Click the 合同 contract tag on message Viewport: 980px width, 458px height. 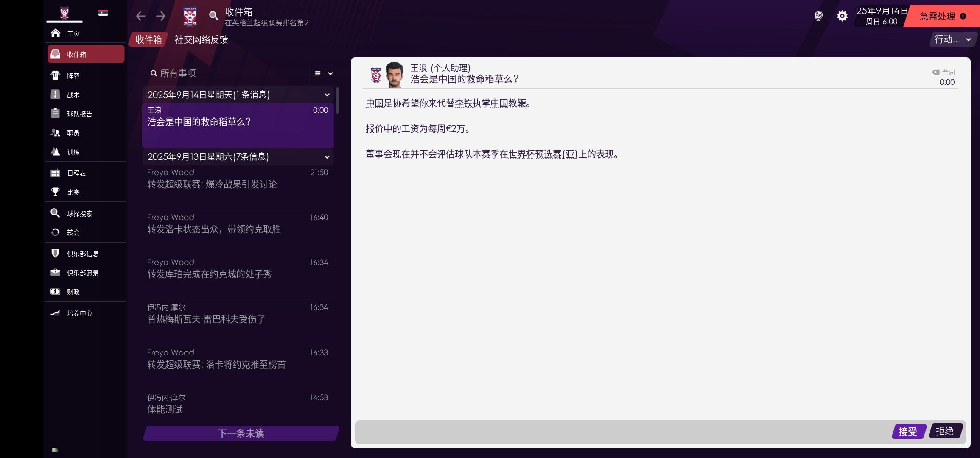click(944, 73)
